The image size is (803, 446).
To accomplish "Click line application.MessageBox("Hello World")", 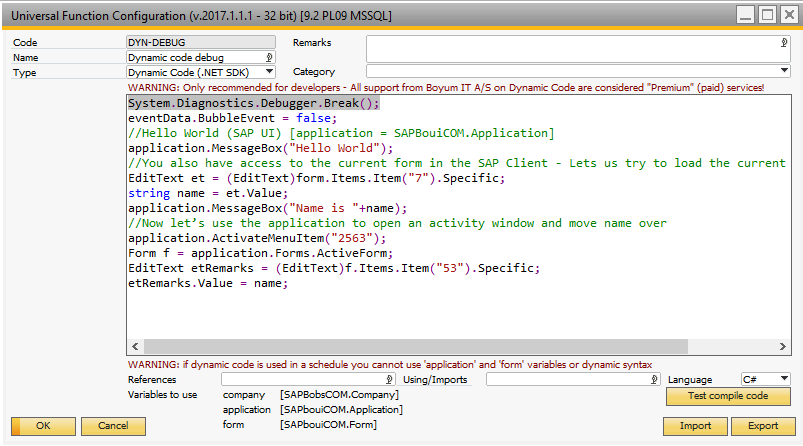I will click(261, 148).
